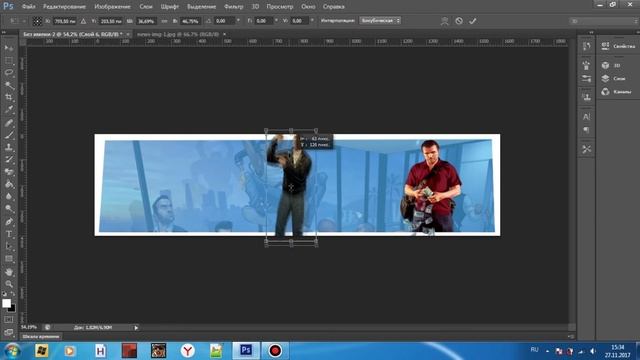640x360 pixels.
Task: Select the Path Selection tool
Action: (9, 247)
